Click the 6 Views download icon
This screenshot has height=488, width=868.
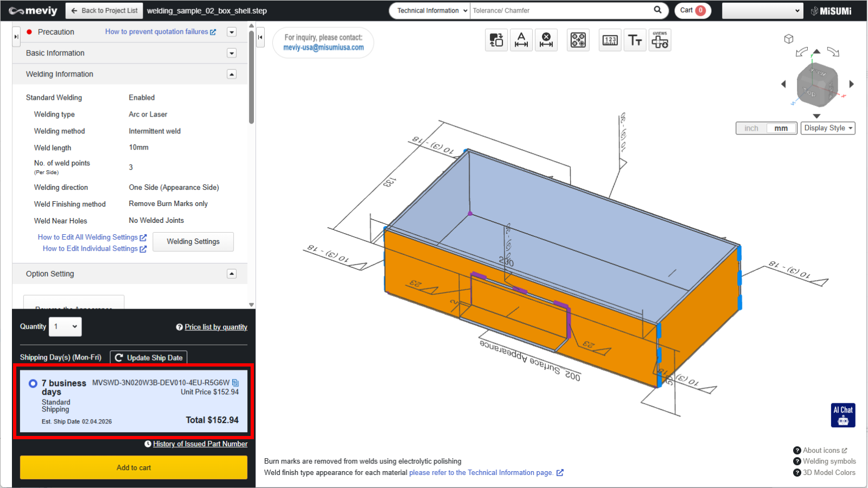(x=660, y=40)
